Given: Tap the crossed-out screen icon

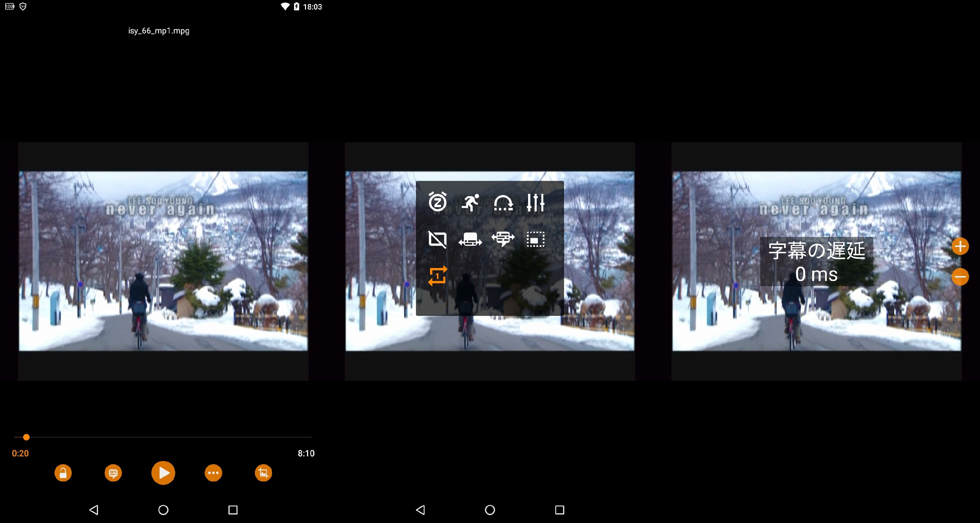Looking at the screenshot, I should 438,239.
